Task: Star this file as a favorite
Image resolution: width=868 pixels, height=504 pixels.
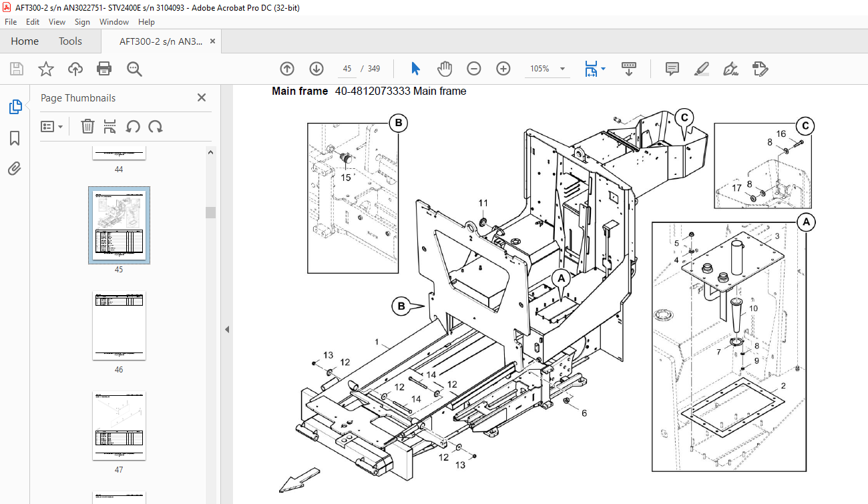Action: pos(45,69)
